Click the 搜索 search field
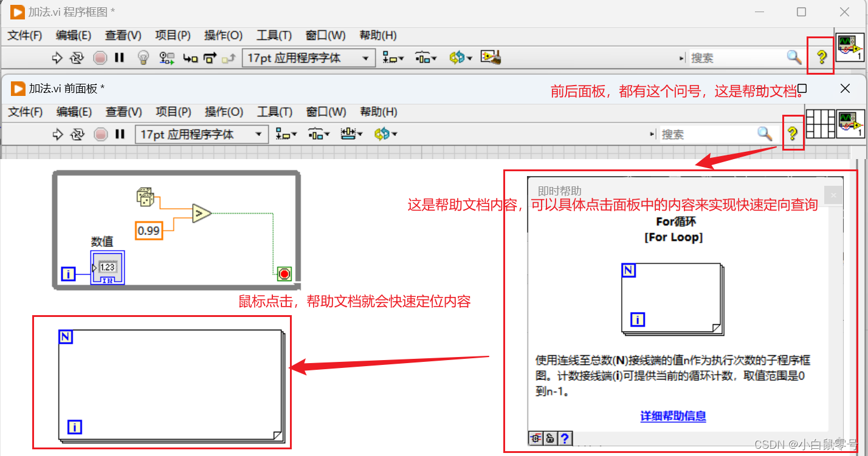This screenshot has width=868, height=456. [x=729, y=57]
